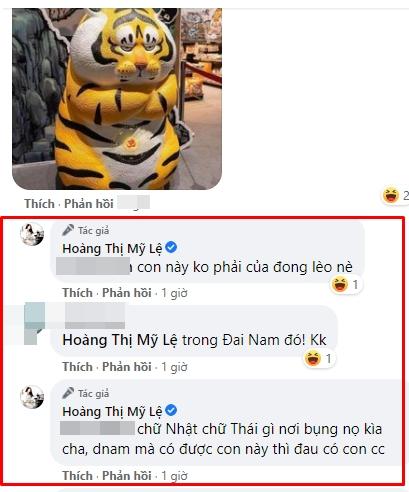
Task: Open Hoàng Thị Mỹ Lệ profile from first reply
Action: coord(112,249)
